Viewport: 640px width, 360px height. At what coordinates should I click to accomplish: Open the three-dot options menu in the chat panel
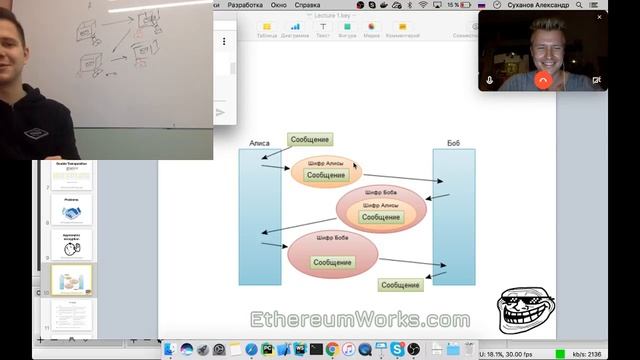coord(224,42)
